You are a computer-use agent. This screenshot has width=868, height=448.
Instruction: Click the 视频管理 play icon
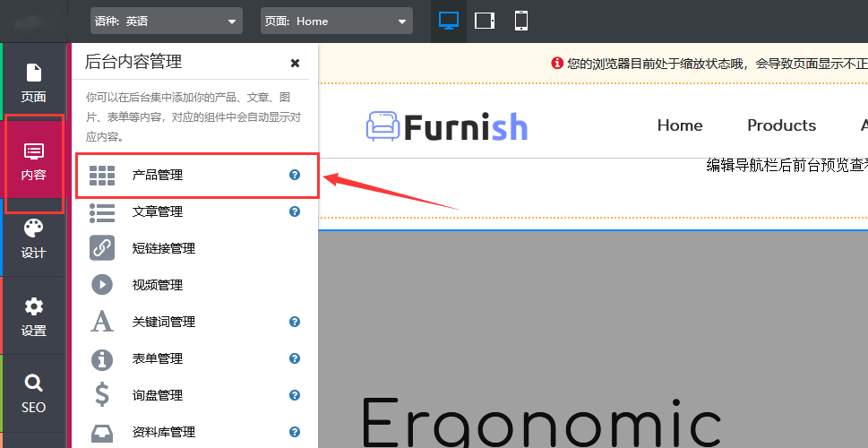[x=102, y=285]
